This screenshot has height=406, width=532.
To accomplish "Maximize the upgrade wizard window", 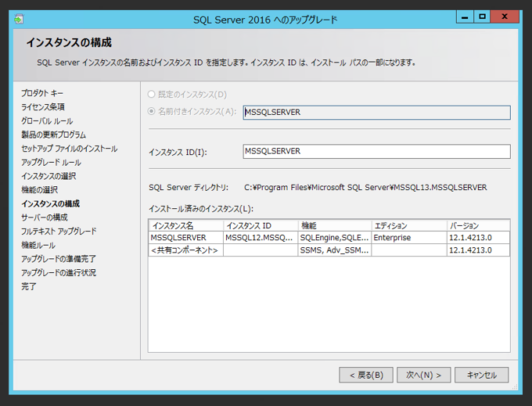I will tap(482, 16).
